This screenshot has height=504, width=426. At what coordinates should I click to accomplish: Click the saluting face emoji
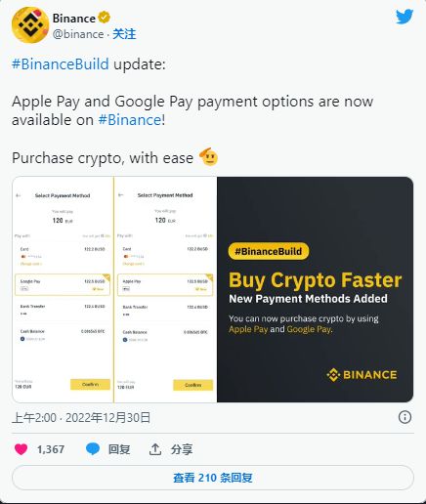[209, 156]
